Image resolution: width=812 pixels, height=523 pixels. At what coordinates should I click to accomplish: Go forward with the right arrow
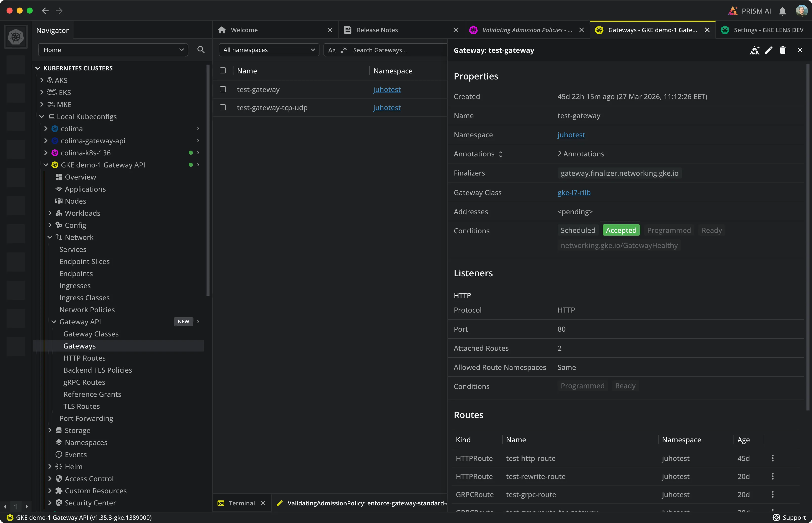[x=59, y=11]
